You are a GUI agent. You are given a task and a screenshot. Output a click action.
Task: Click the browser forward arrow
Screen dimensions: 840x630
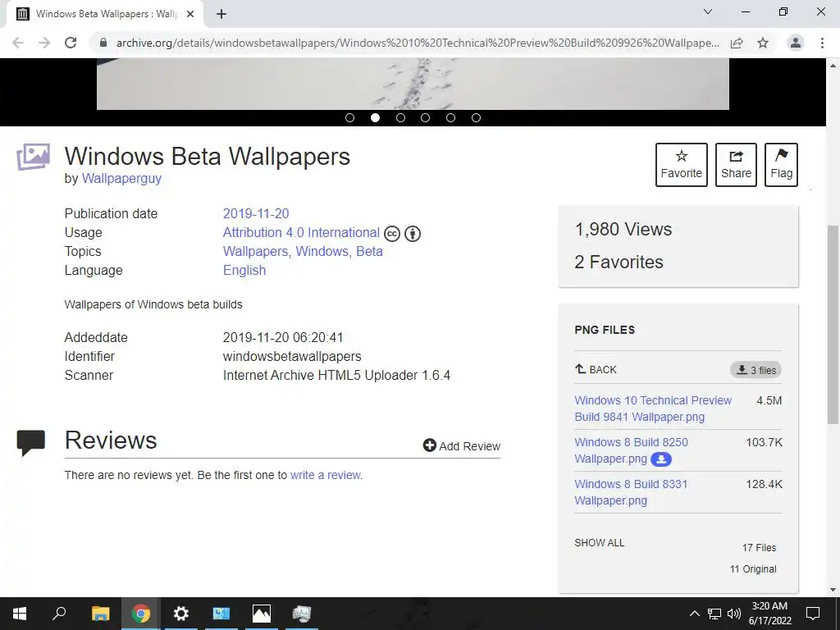(44, 43)
